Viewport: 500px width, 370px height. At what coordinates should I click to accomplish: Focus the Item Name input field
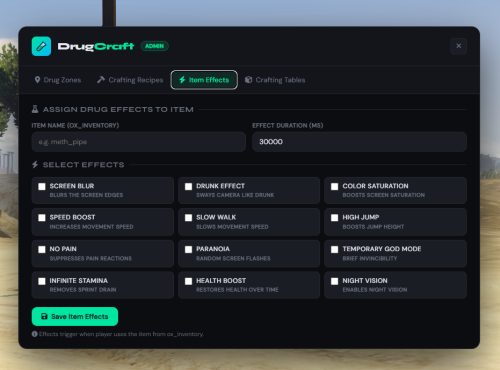pyautogui.click(x=139, y=142)
